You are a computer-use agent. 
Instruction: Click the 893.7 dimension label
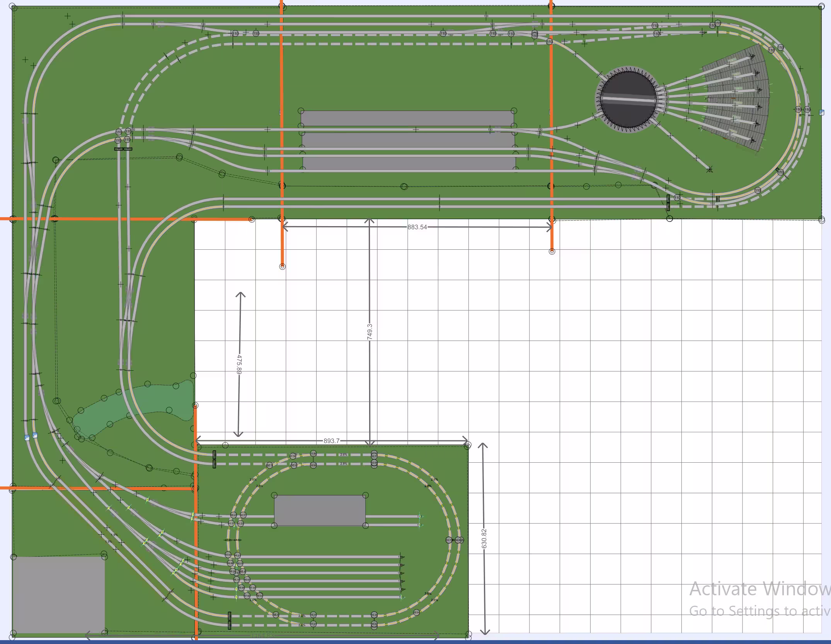(x=331, y=441)
